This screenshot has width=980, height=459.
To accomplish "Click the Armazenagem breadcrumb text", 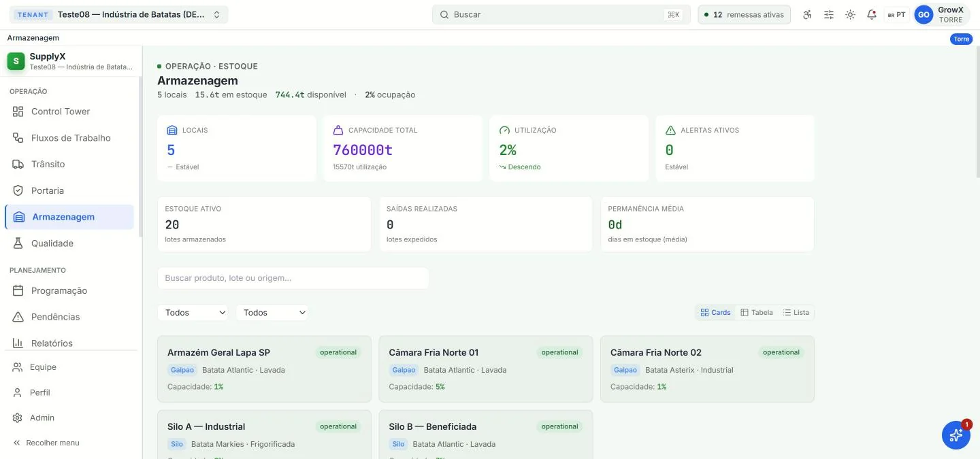I will pos(33,38).
